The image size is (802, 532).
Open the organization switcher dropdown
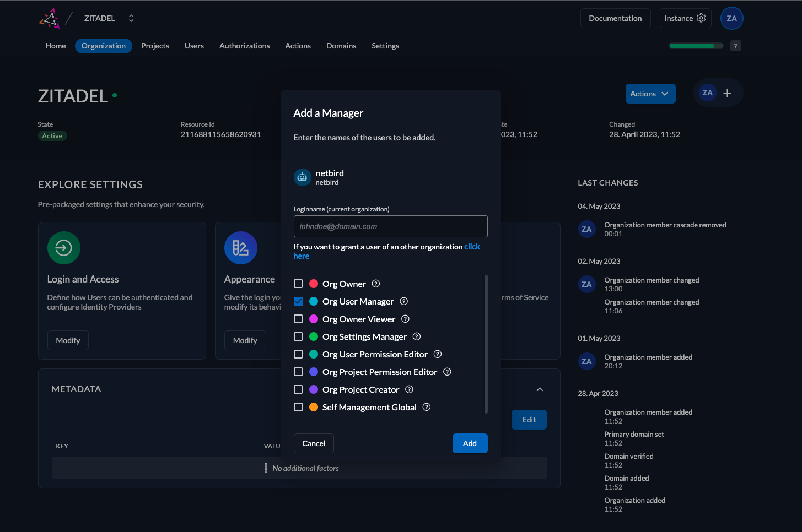point(131,18)
